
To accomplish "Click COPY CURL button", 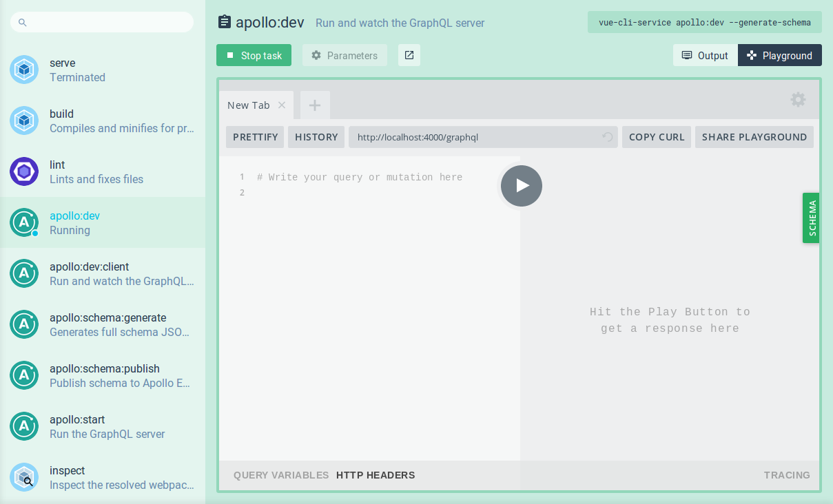I will [657, 137].
